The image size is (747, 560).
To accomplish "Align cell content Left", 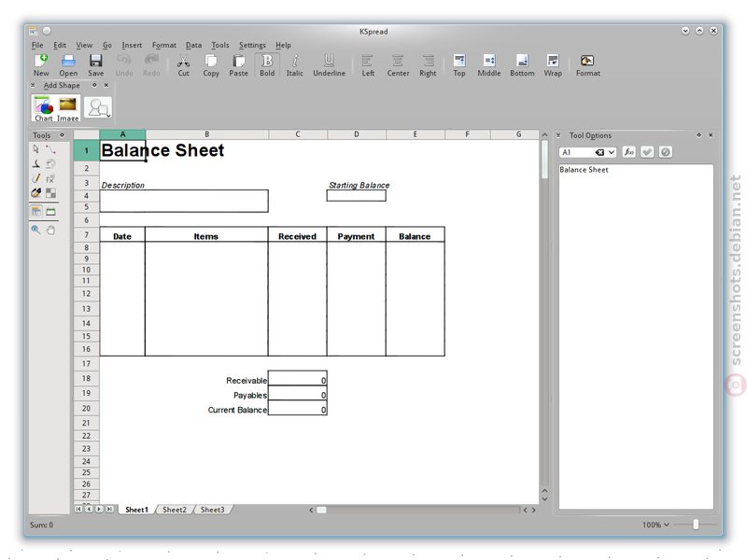I will tap(368, 65).
